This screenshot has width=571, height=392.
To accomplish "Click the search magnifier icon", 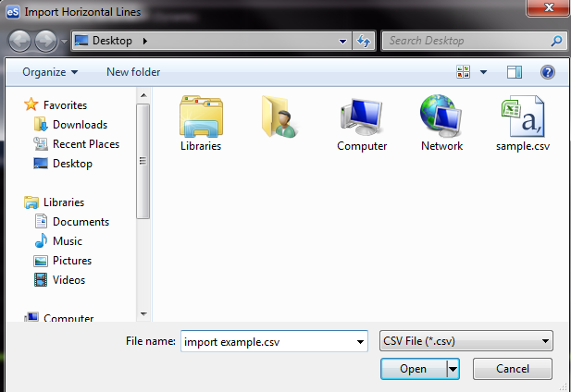I will click(x=556, y=41).
